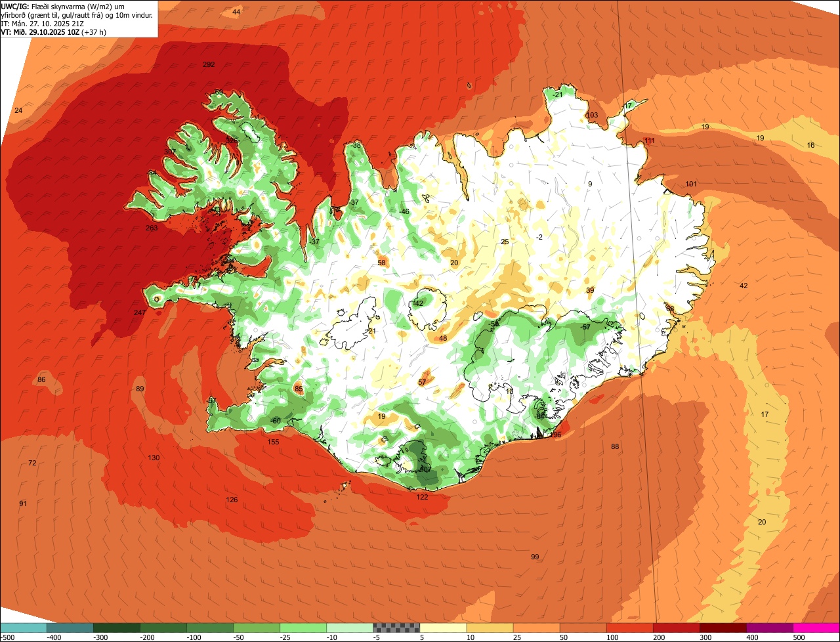Select the north coast value -38

pos(356,145)
